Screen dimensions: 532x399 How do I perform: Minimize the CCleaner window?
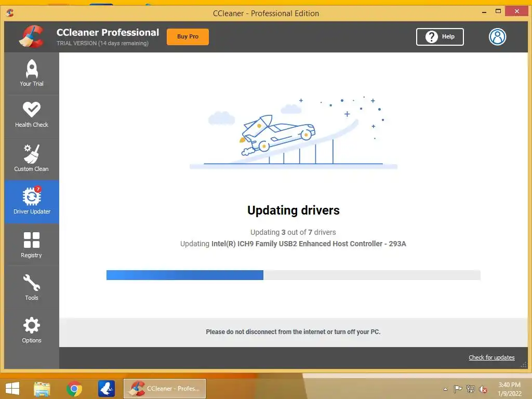pos(484,12)
